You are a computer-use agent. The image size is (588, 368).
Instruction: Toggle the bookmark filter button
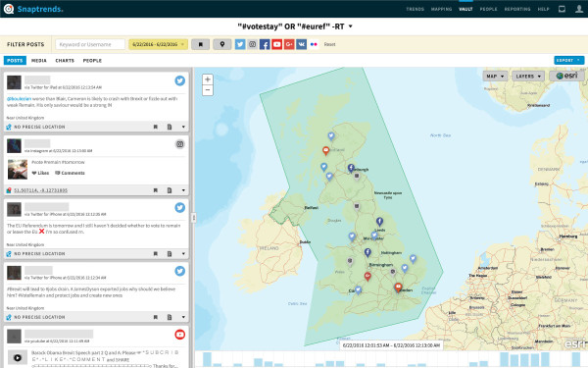click(x=200, y=44)
